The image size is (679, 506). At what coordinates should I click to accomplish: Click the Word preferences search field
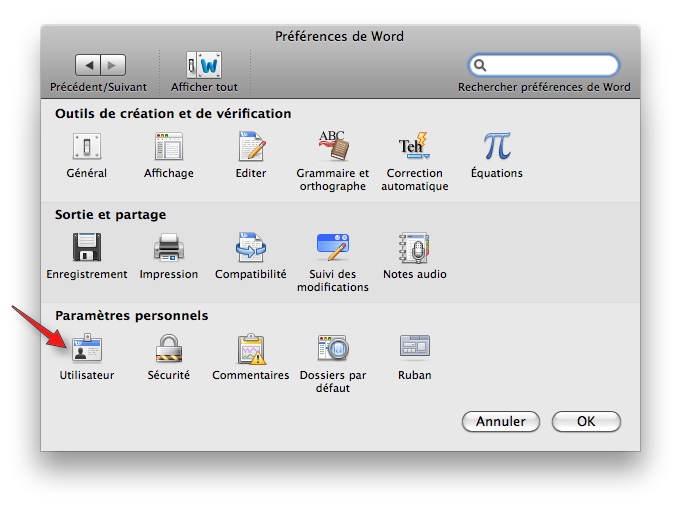[544, 65]
